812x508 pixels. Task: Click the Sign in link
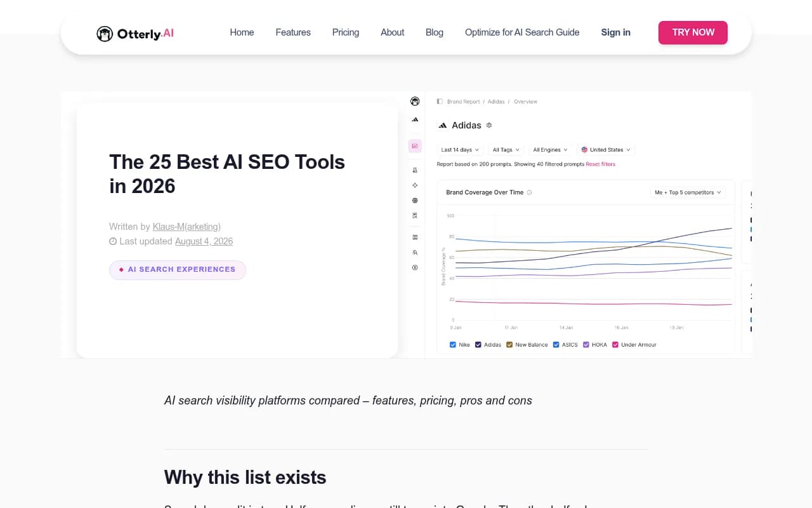(616, 32)
